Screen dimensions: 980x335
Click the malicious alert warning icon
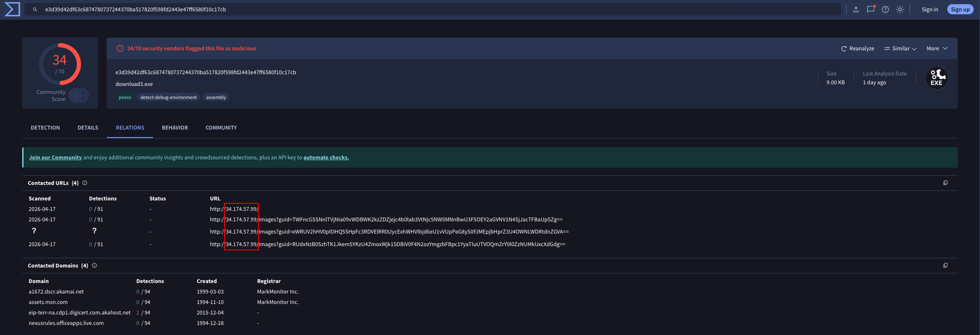point(120,49)
